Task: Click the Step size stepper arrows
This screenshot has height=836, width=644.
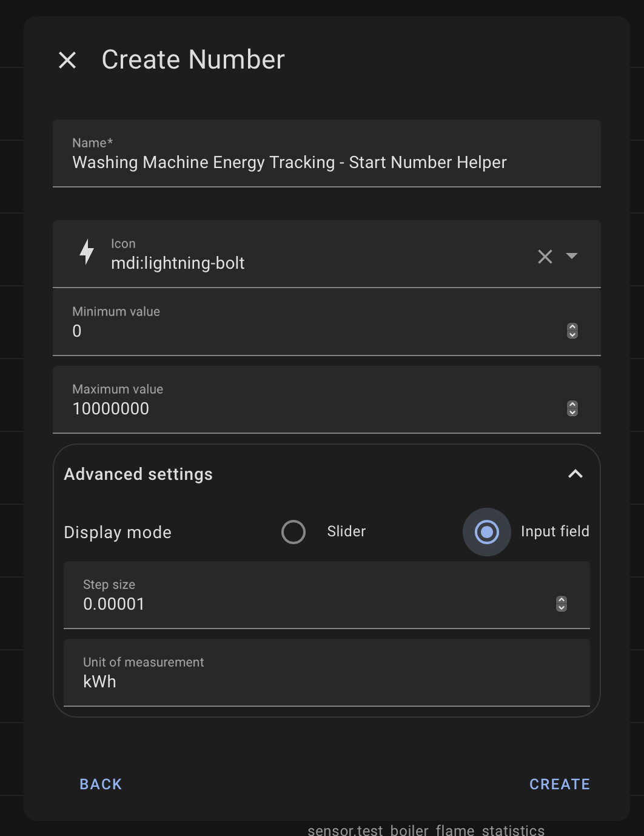Action: pos(562,604)
